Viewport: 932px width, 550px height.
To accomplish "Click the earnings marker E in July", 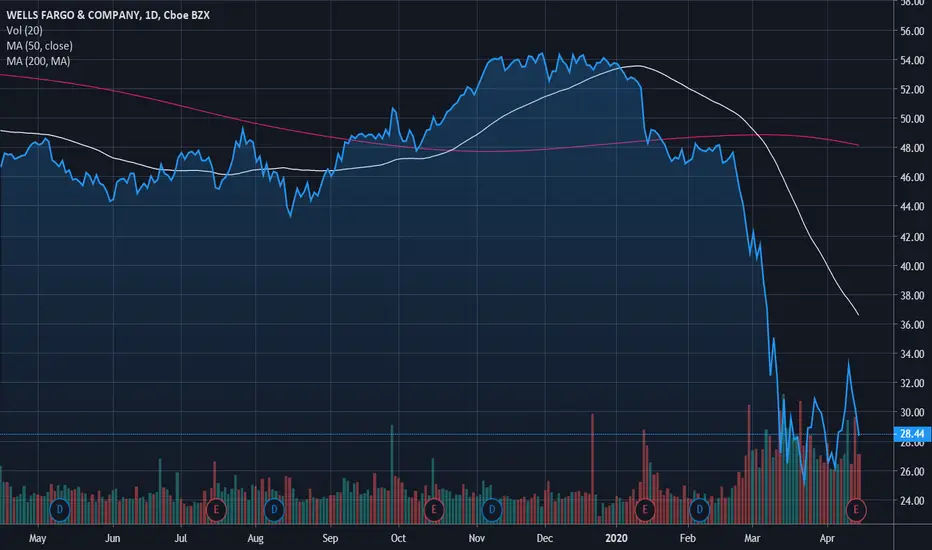I will point(216,510).
